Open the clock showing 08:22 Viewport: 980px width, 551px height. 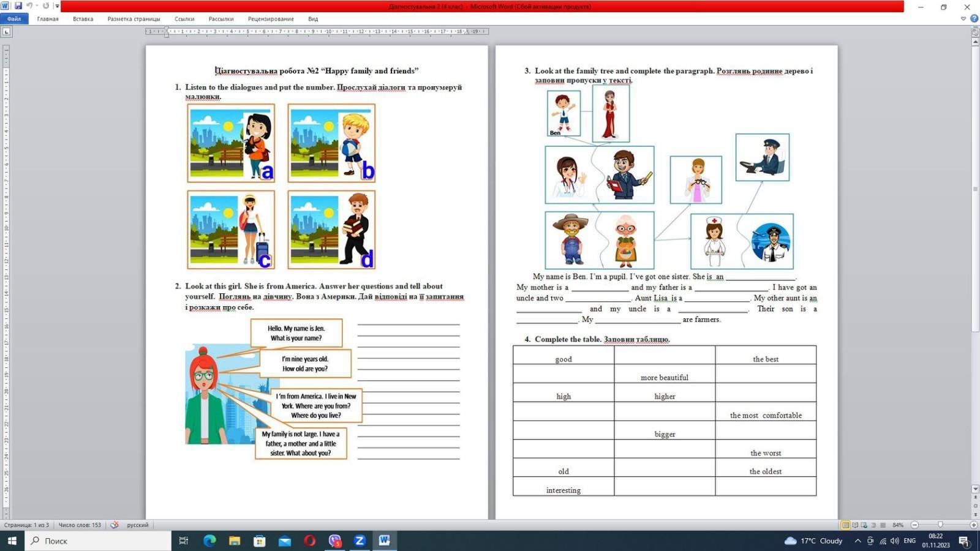pyautogui.click(x=935, y=541)
